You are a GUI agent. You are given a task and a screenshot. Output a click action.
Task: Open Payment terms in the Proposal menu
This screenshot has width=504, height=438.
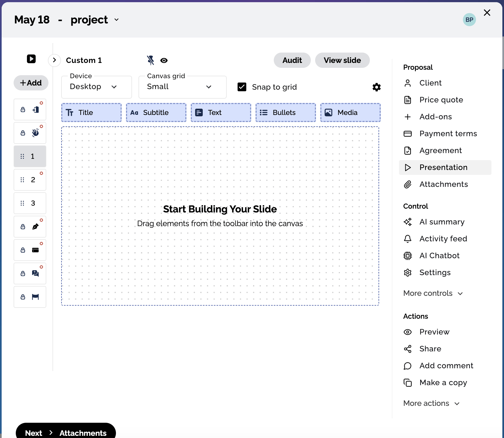pos(445,133)
